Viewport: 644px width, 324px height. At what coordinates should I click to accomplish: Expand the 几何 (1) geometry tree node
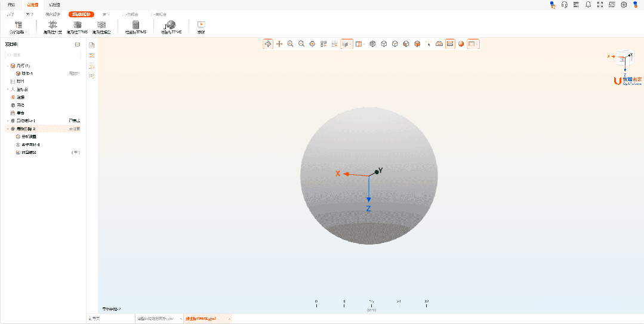tap(8, 66)
